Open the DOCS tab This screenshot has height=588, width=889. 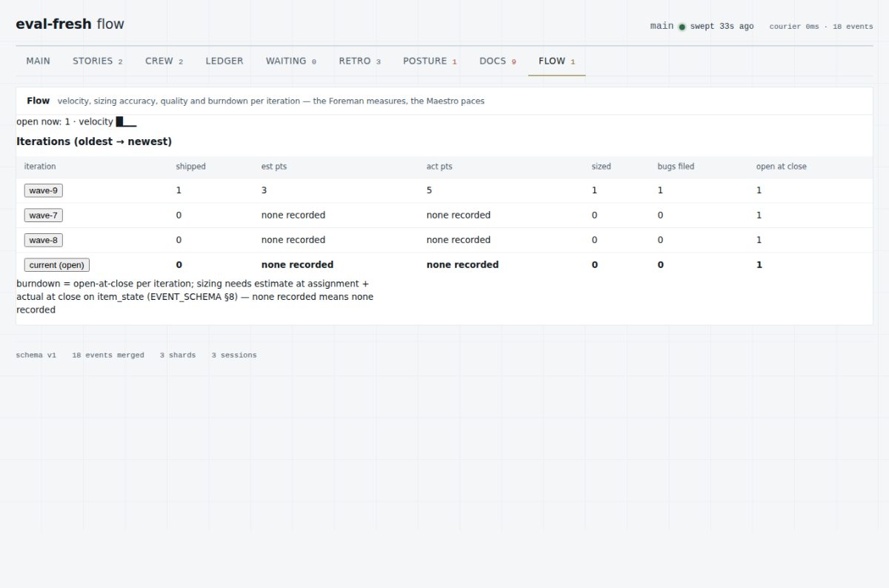[498, 61]
